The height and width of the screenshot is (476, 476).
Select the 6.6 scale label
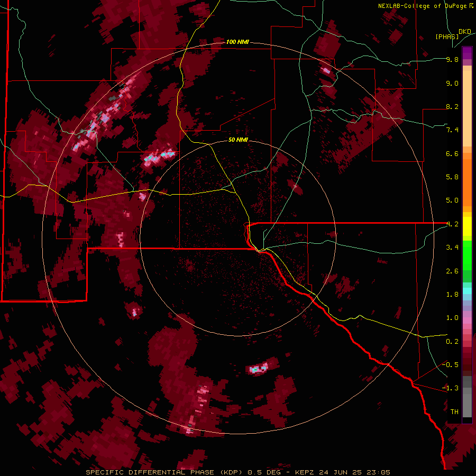point(452,153)
